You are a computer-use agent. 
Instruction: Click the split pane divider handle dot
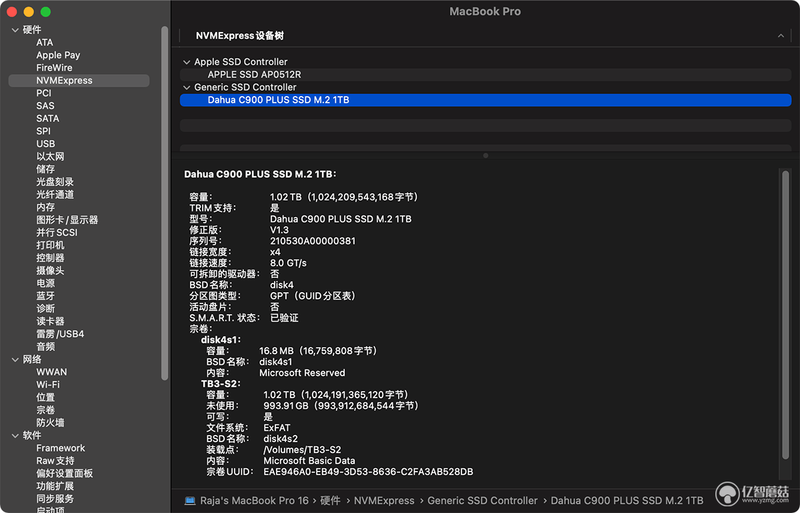[x=486, y=156]
